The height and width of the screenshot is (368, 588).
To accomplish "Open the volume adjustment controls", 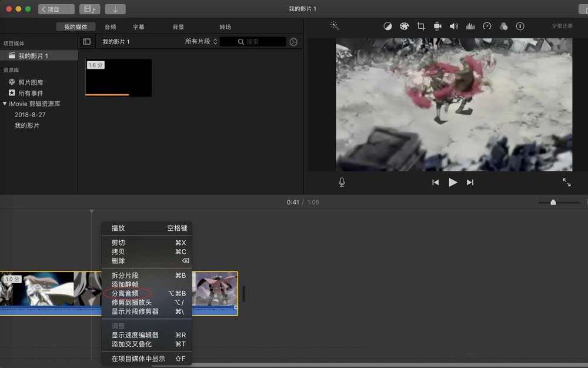I will point(453,26).
